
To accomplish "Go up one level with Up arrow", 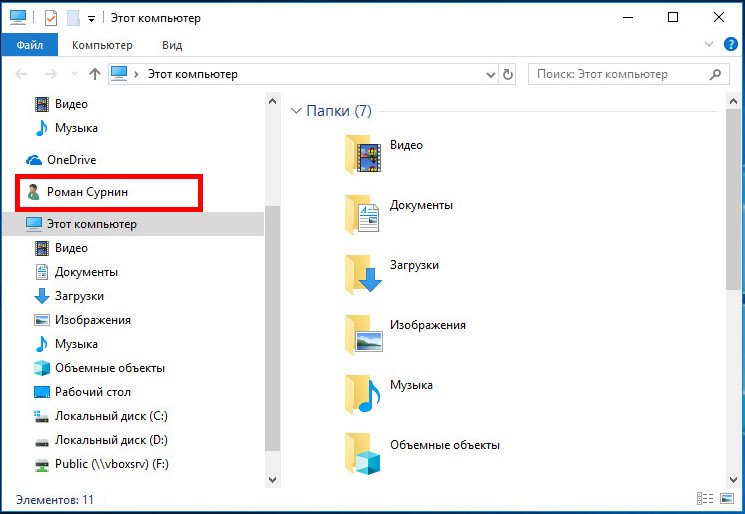I will (95, 74).
